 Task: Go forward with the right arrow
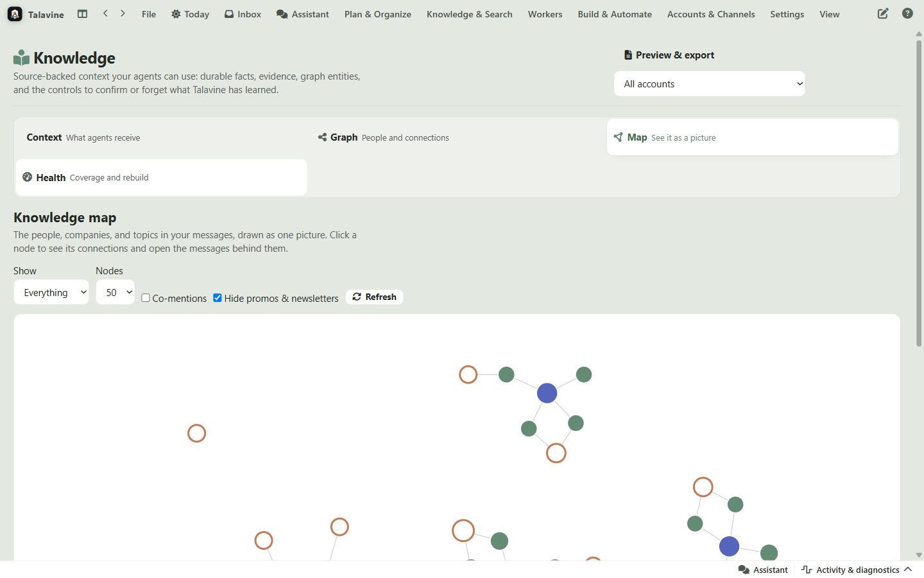123,13
